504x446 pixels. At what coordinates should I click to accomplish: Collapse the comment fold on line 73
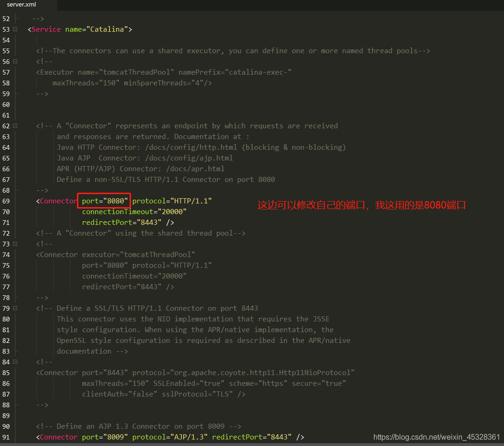[x=15, y=244]
